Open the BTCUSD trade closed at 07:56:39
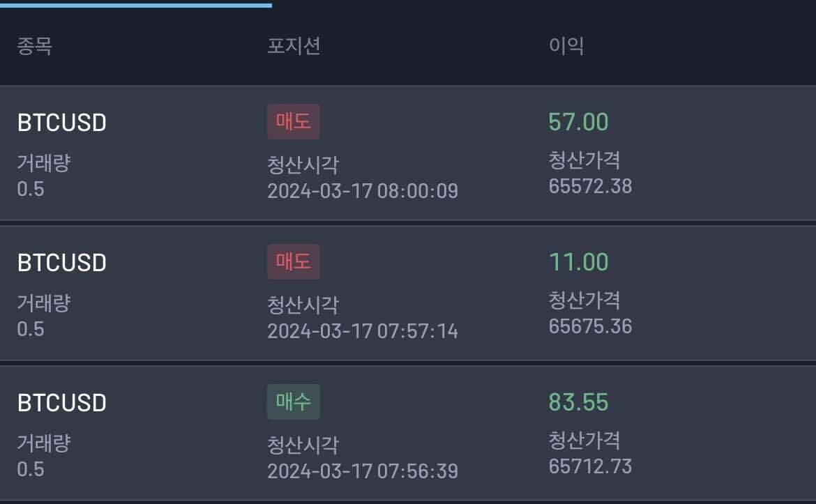The image size is (816, 504). coord(61,403)
